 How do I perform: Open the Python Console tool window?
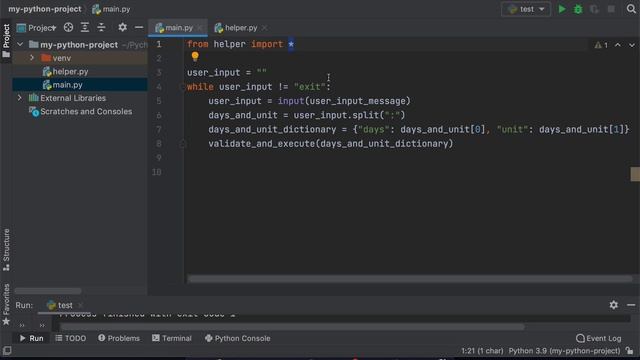[238, 338]
